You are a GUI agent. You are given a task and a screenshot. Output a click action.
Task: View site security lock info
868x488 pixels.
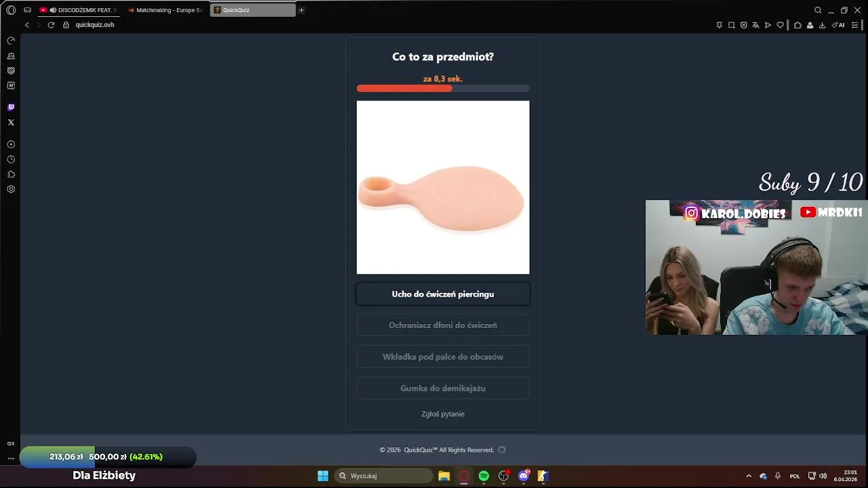(66, 25)
